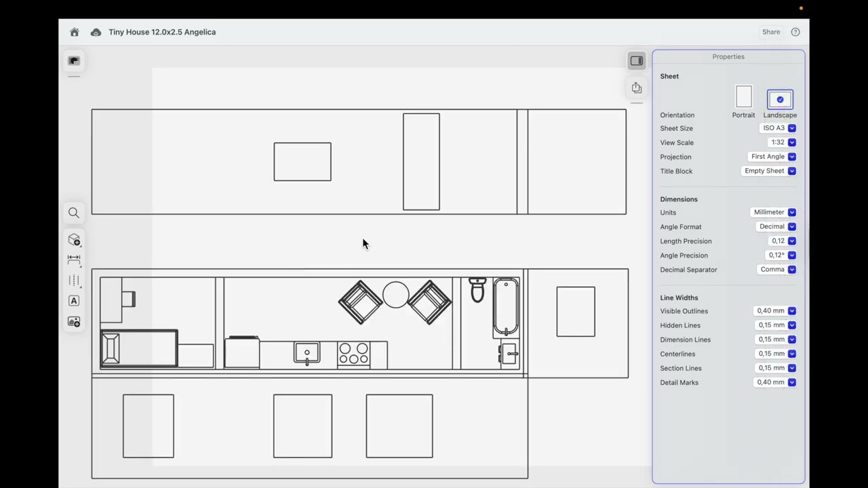Click the export share icon below sidebar toggle
868x488 pixels.
click(x=636, y=88)
